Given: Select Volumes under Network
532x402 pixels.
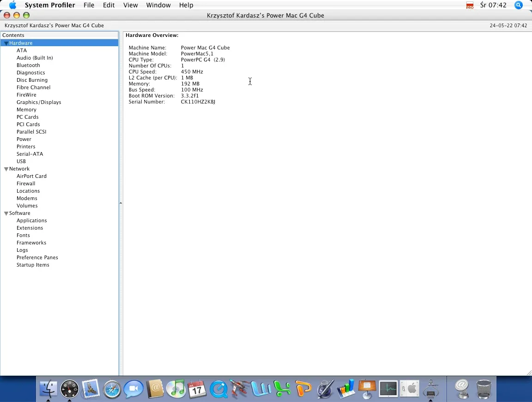Looking at the screenshot, I should 27,206.
